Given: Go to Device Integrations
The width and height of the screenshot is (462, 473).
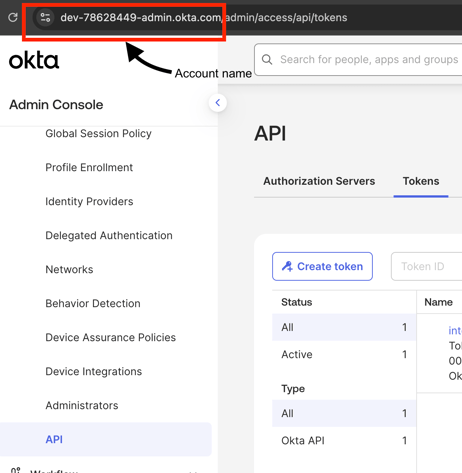Looking at the screenshot, I should click(x=94, y=371).
